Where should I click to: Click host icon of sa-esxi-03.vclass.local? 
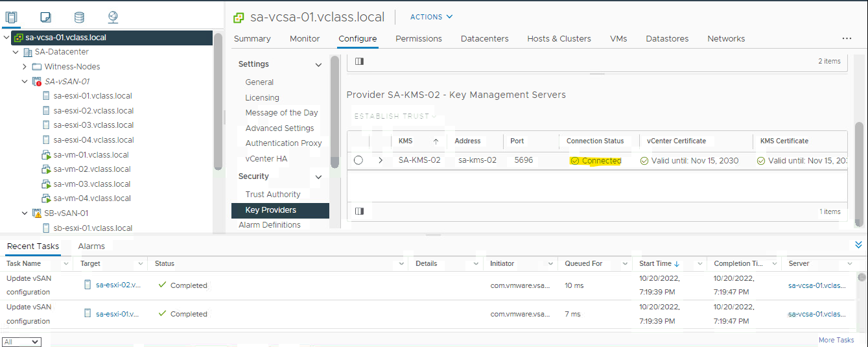(x=46, y=125)
